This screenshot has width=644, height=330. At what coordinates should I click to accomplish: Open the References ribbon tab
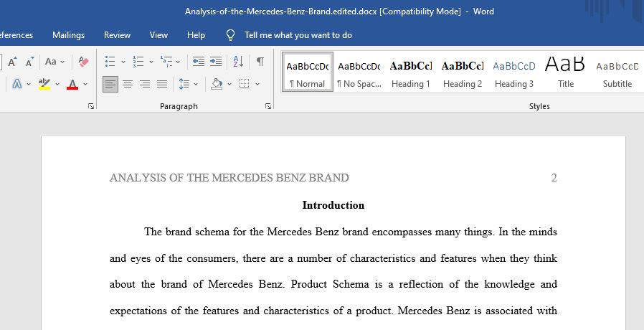16,35
